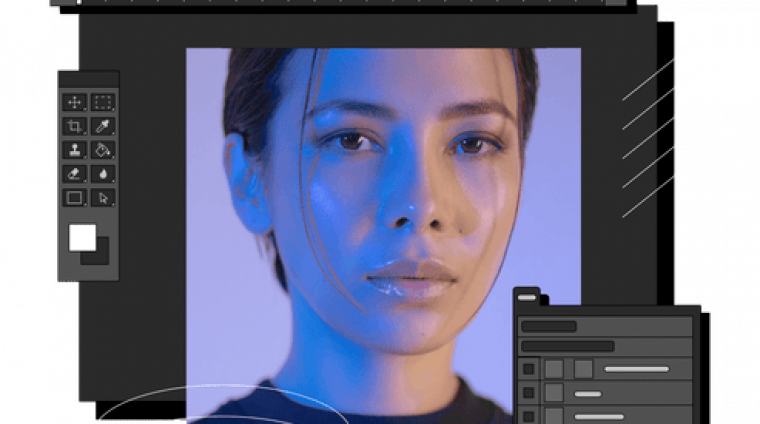Toggle visibility of the second layer
The width and height of the screenshot is (760, 424).
pos(529,393)
